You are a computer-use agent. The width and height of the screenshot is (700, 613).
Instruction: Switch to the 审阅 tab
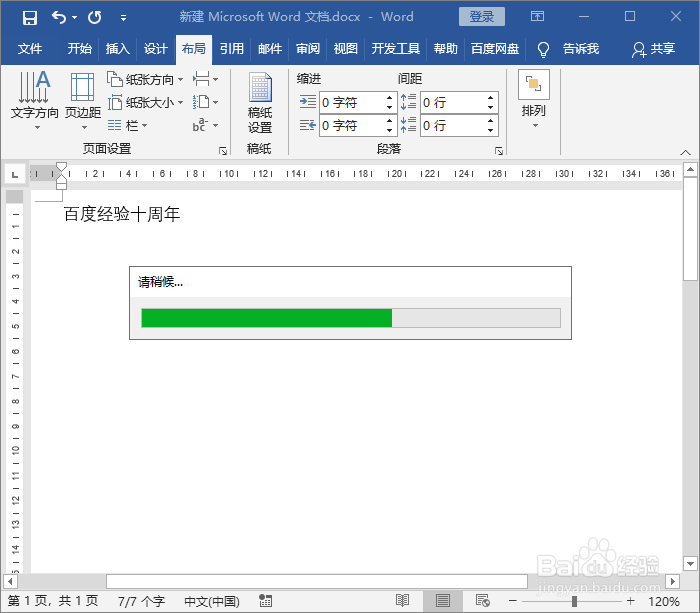pyautogui.click(x=308, y=48)
